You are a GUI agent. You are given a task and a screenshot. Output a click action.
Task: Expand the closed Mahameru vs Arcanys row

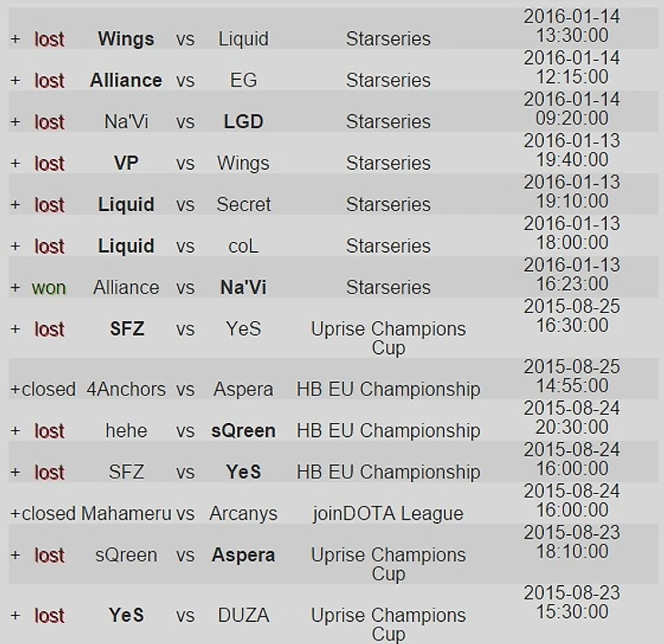tap(15, 514)
